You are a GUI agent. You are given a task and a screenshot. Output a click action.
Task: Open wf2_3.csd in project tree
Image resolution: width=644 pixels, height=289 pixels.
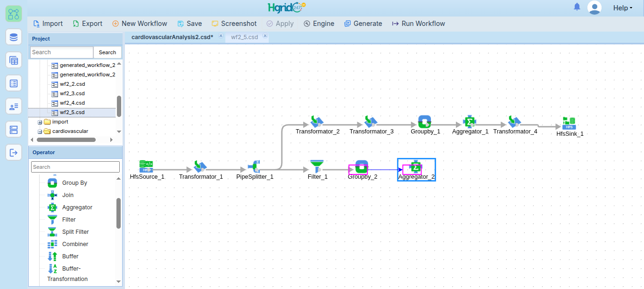pos(72,93)
